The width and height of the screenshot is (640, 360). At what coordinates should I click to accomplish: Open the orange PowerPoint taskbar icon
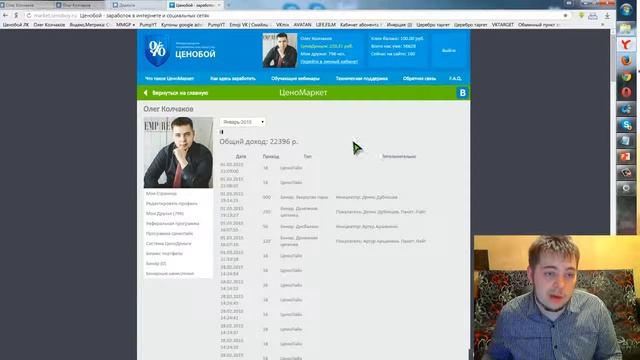coord(626,156)
